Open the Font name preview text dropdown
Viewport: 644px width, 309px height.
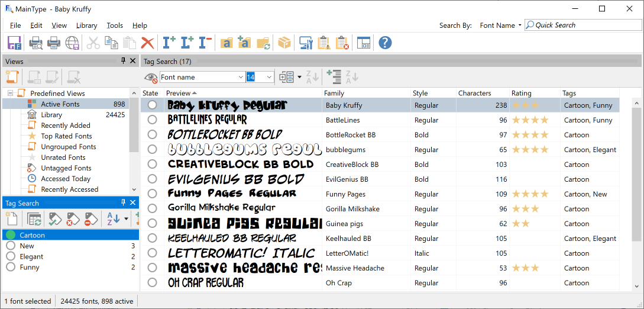[241, 77]
